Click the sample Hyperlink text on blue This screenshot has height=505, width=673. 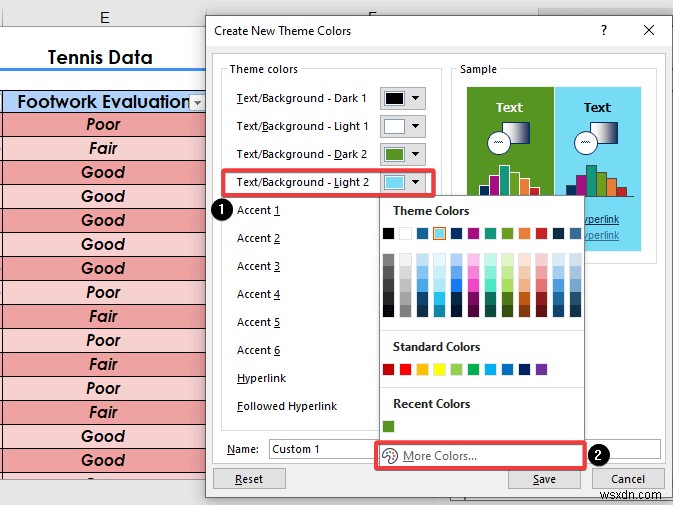pyautogui.click(x=602, y=219)
